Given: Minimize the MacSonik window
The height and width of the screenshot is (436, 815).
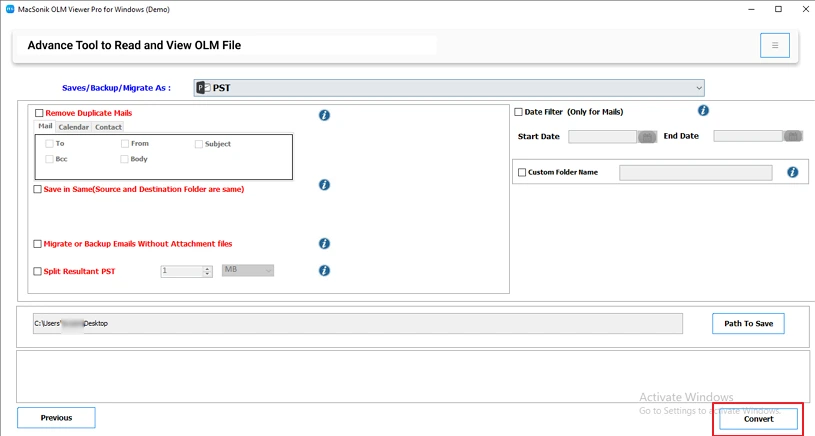Looking at the screenshot, I should point(752,9).
